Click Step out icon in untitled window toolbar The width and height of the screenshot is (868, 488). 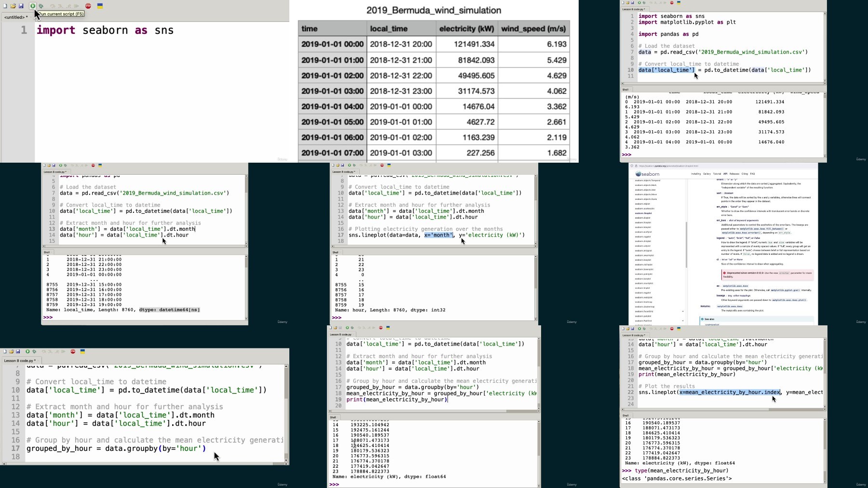68,6
